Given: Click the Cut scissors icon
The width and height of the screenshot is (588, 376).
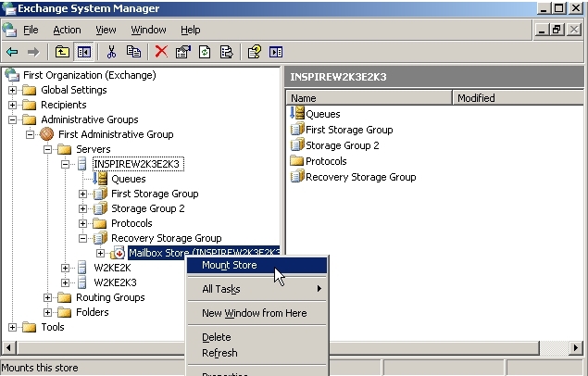Looking at the screenshot, I should (111, 52).
